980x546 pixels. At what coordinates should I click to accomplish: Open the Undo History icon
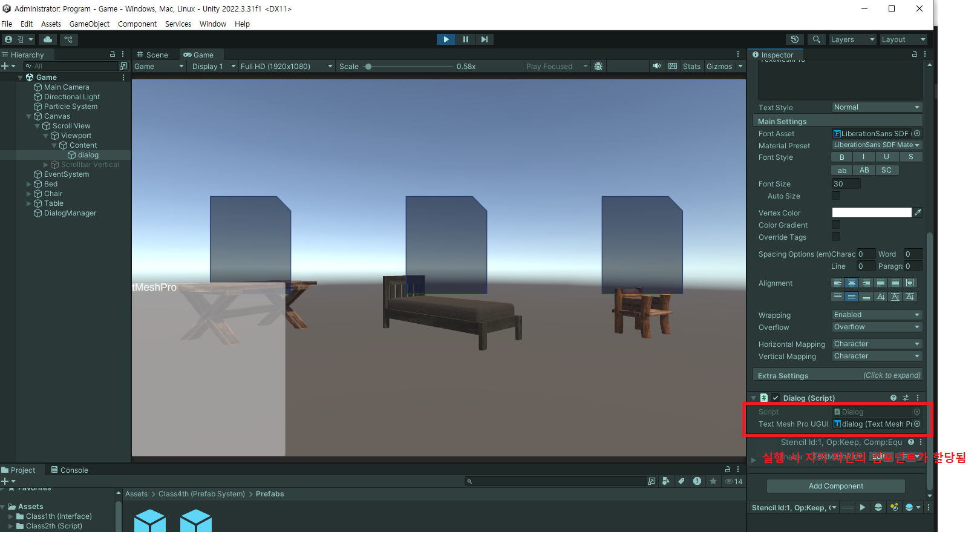[x=795, y=39]
